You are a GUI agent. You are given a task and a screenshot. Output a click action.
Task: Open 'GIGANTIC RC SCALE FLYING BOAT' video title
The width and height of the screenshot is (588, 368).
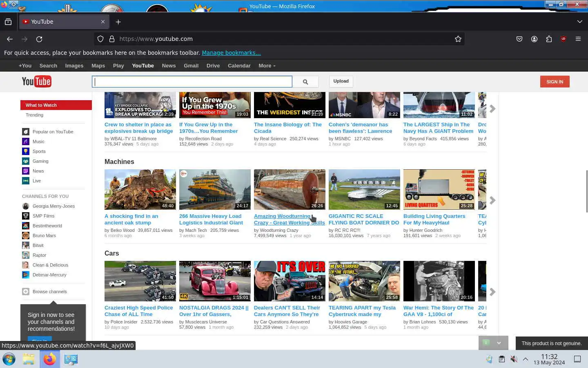364,219
